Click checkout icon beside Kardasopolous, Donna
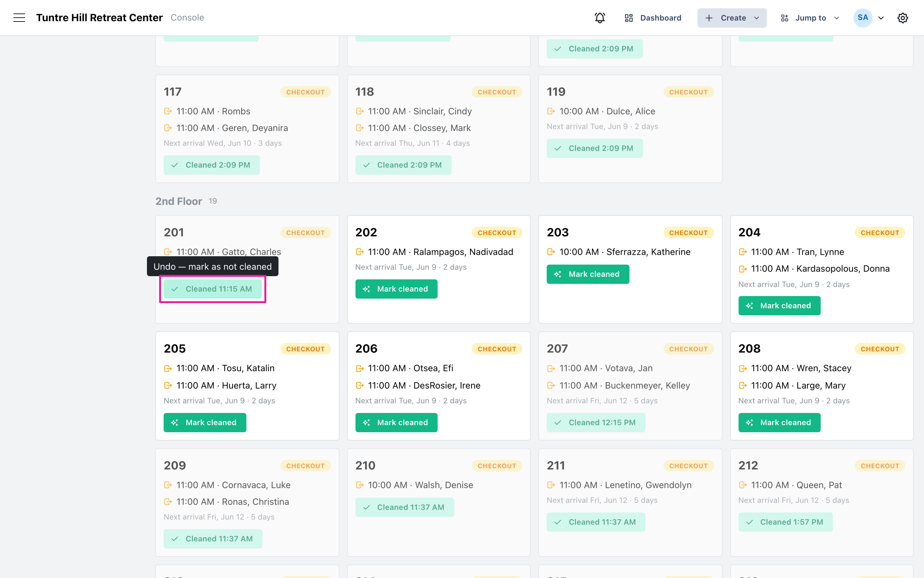This screenshot has width=924, height=578. (743, 269)
